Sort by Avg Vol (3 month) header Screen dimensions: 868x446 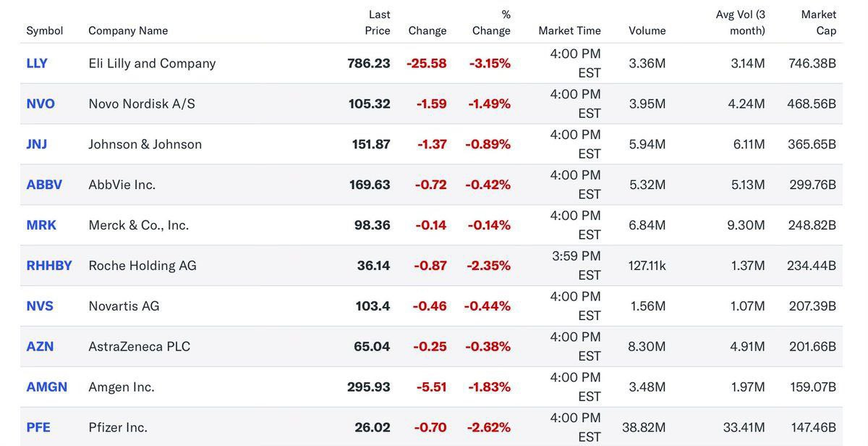click(740, 22)
